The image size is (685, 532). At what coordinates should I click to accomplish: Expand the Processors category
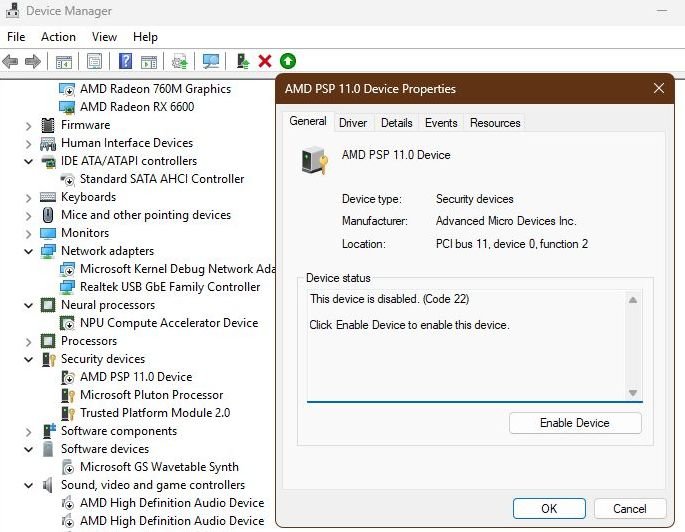click(28, 342)
